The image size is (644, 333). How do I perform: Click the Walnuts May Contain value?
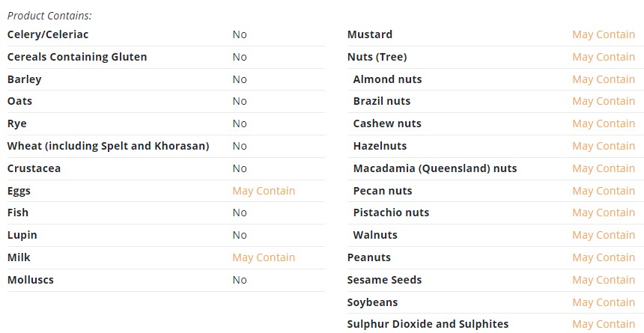tap(604, 235)
